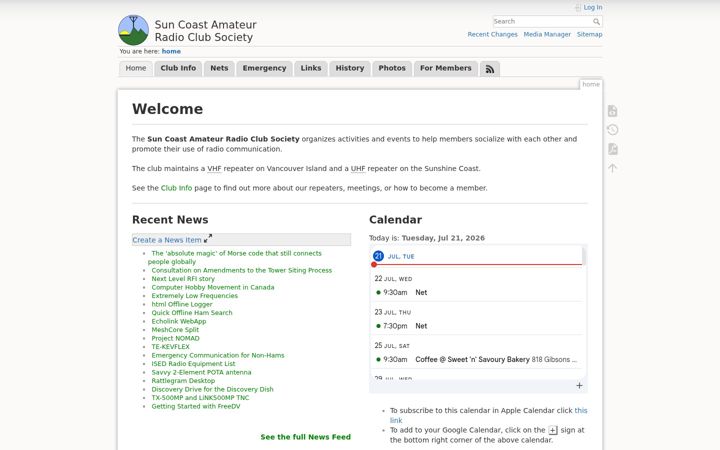This screenshot has width=720, height=450.
Task: Open Emergency Communication for Non-Hams
Action: pyautogui.click(x=218, y=355)
